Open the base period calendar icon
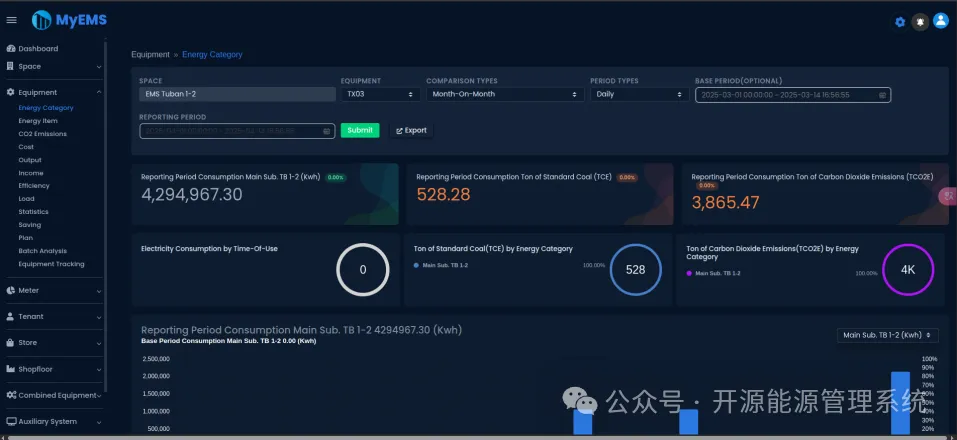Screen dimensions: 957x440 [882, 95]
